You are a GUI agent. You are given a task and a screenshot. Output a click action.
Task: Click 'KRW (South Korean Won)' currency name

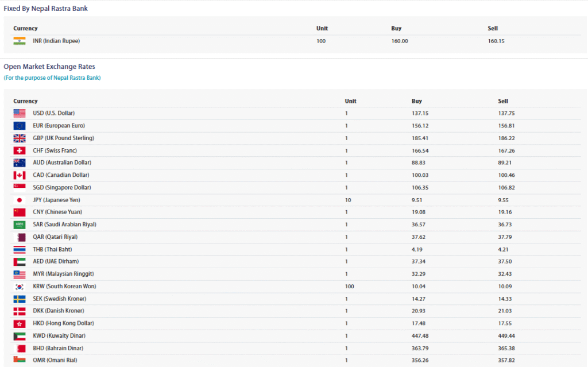click(64, 287)
